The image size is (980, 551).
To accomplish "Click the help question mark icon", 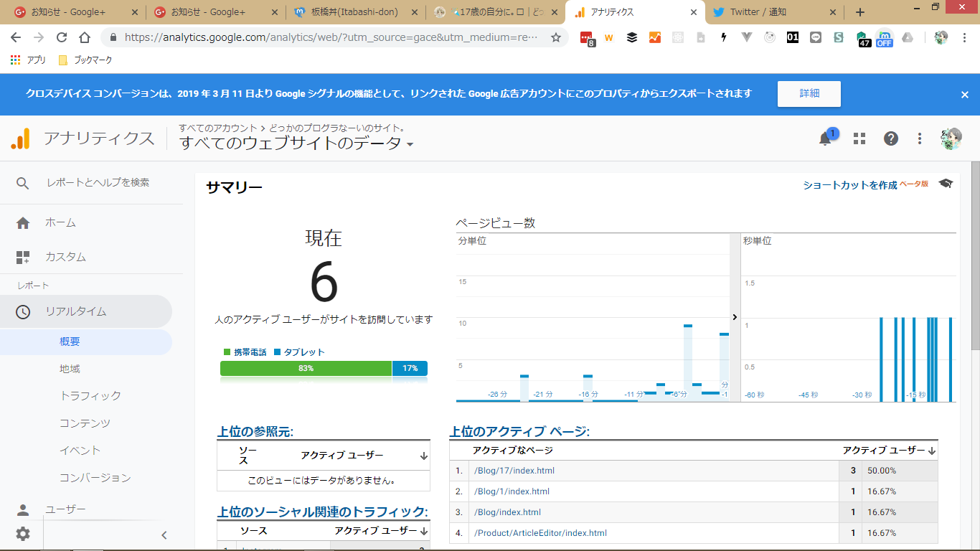I will click(x=891, y=139).
